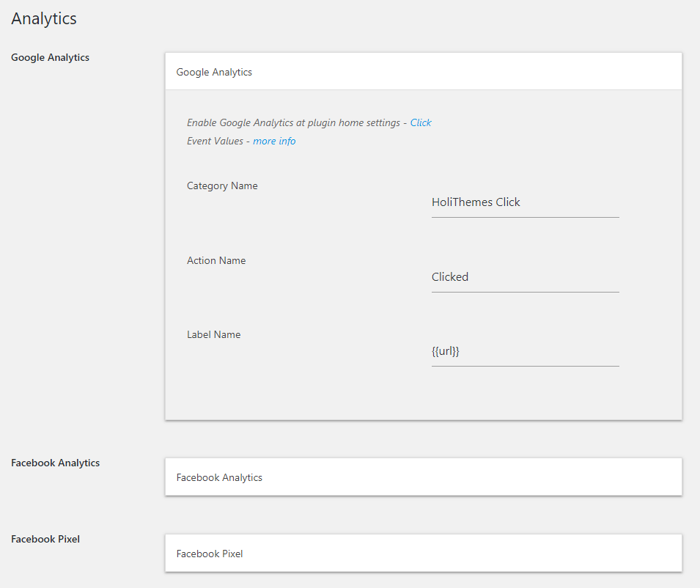
Task: Click the "Event Values" hint text
Action: click(x=215, y=141)
